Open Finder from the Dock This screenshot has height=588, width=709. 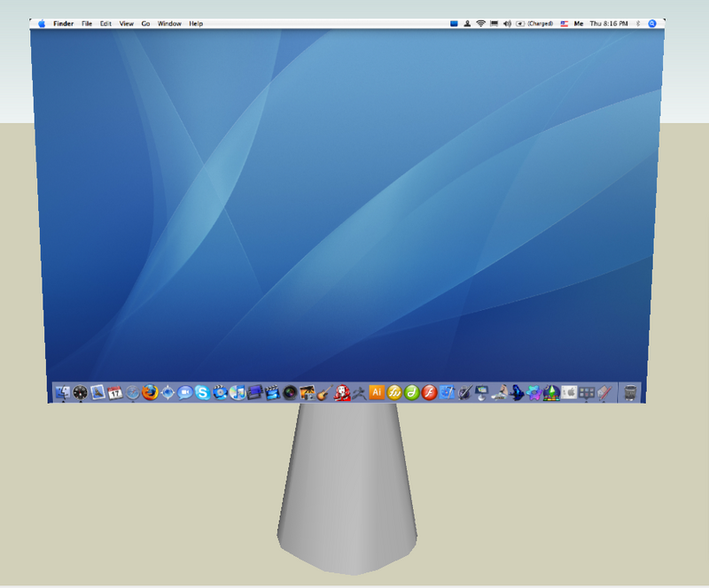tap(62, 392)
